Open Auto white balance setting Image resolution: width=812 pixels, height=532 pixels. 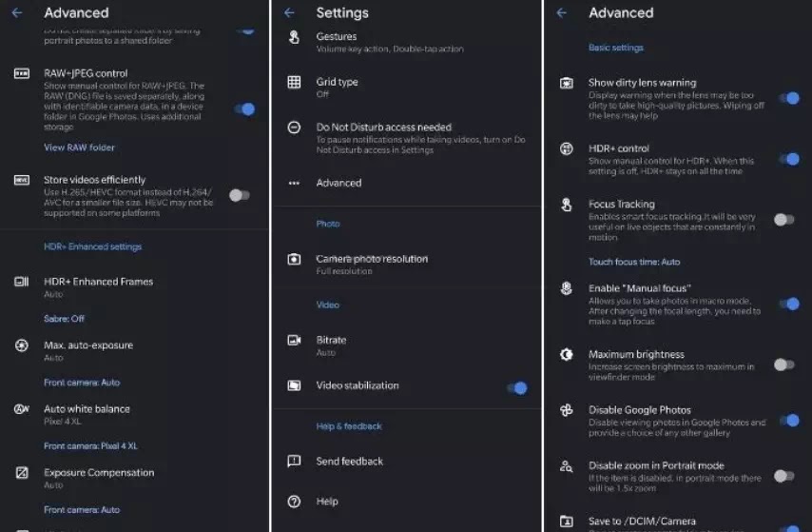click(x=135, y=415)
